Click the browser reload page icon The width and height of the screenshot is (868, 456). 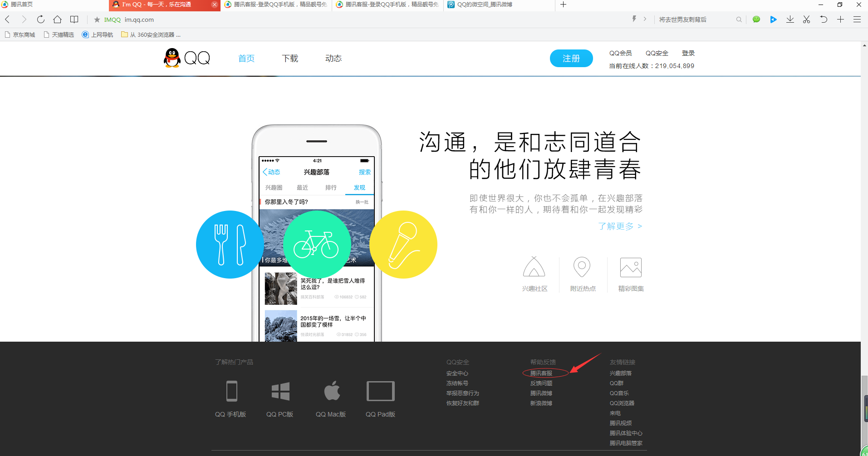coord(41,20)
